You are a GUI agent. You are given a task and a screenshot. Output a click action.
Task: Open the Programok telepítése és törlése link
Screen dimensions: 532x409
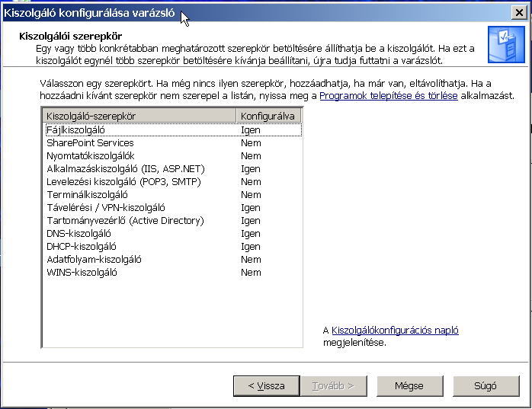pyautogui.click(x=389, y=96)
